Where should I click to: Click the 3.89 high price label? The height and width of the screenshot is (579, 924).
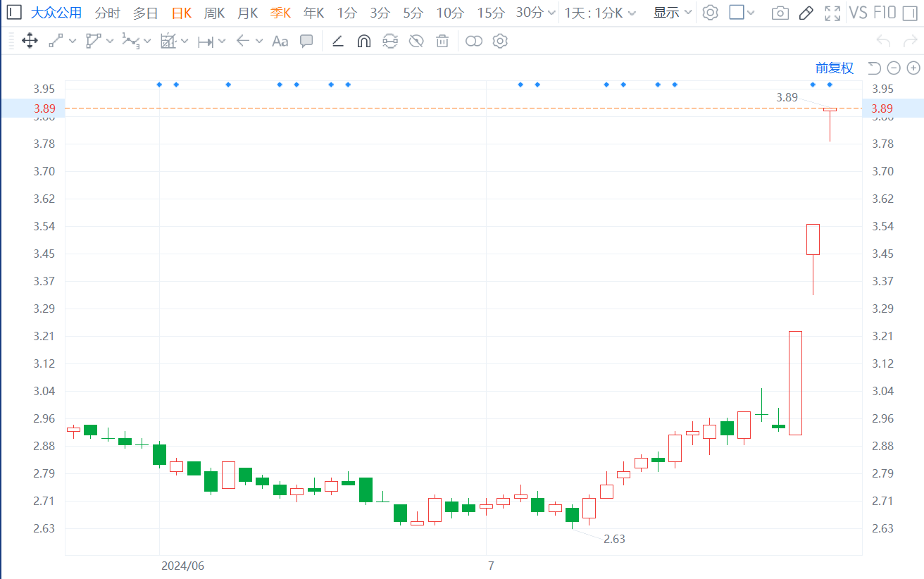tap(787, 97)
